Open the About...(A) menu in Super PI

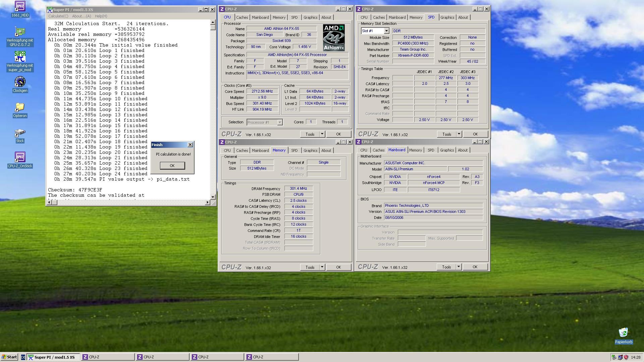[82, 16]
